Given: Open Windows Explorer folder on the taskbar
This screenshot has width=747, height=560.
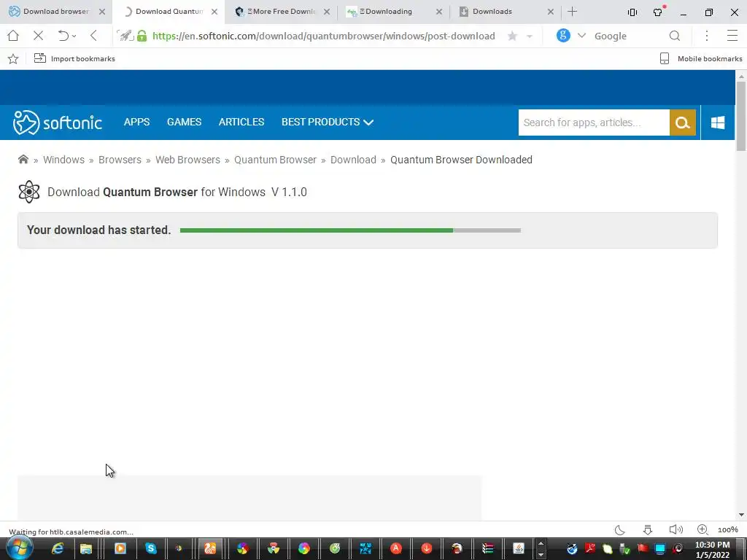Looking at the screenshot, I should click(x=86, y=548).
